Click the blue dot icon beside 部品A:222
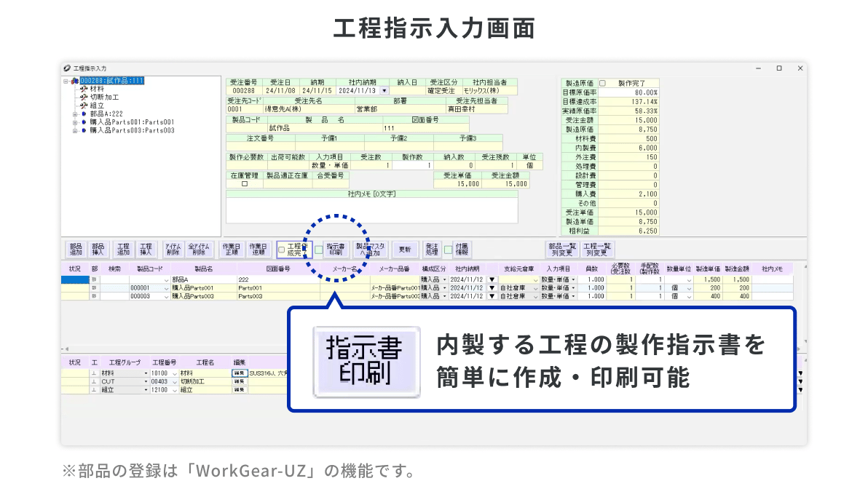Viewport: 868px width, 497px height. coord(84,114)
